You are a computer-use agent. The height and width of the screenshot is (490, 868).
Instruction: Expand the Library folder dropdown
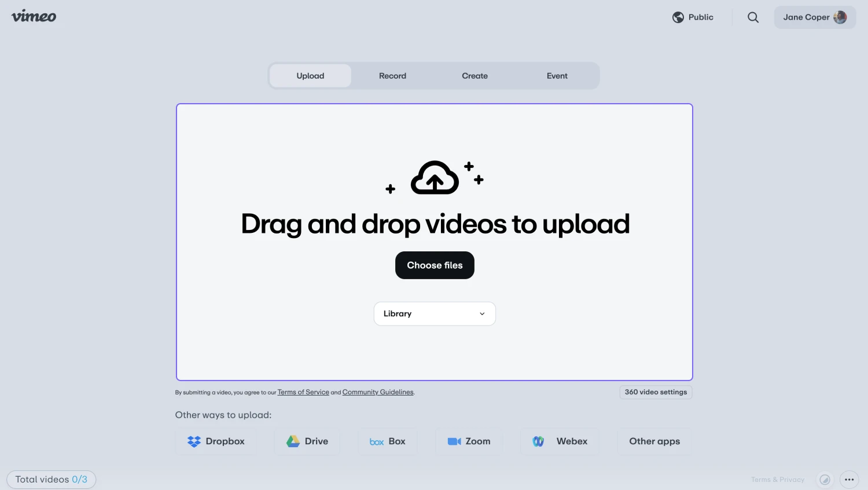click(435, 314)
